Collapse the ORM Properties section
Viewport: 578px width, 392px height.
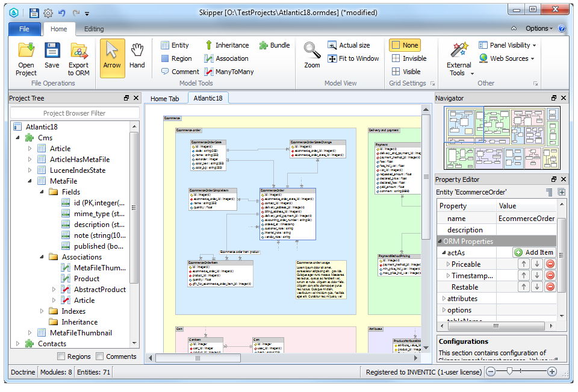440,241
